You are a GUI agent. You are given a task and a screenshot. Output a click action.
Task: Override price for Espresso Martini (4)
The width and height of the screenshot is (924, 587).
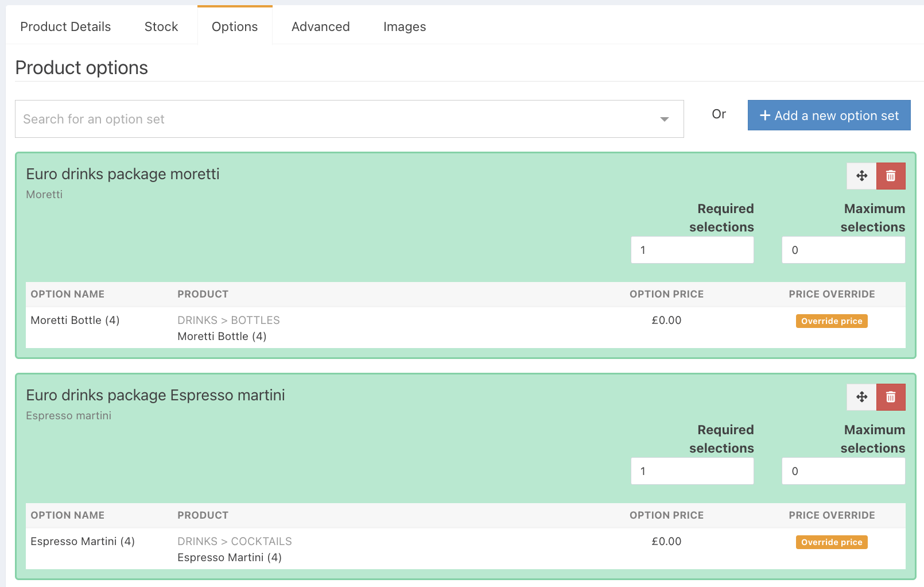coord(832,542)
